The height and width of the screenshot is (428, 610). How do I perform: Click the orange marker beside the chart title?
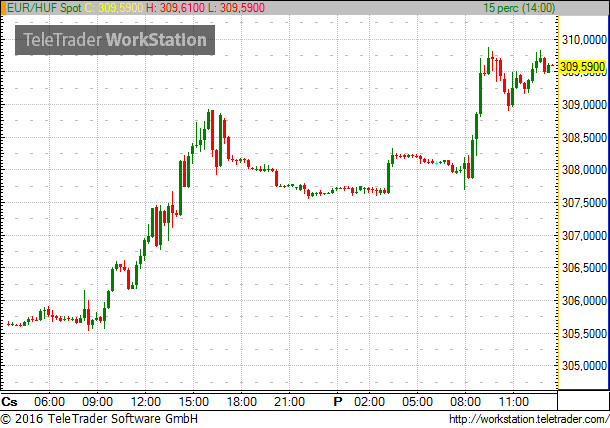[x=3, y=8]
